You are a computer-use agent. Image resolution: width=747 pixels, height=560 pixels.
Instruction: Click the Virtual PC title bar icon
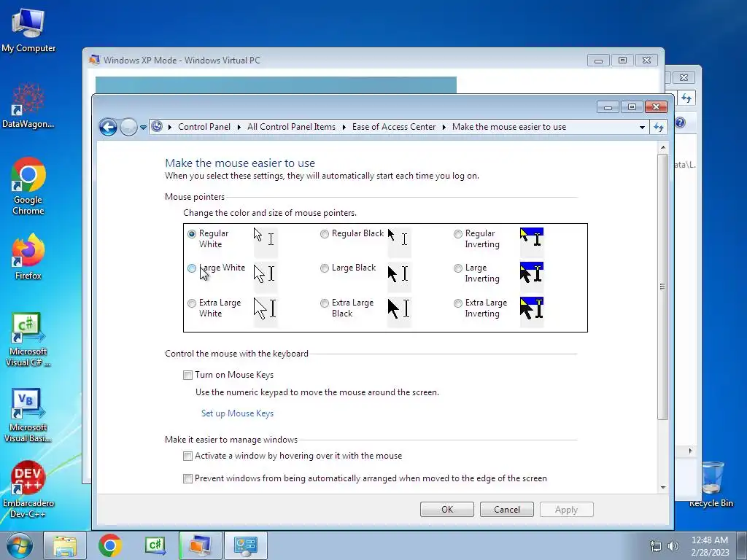(x=94, y=60)
